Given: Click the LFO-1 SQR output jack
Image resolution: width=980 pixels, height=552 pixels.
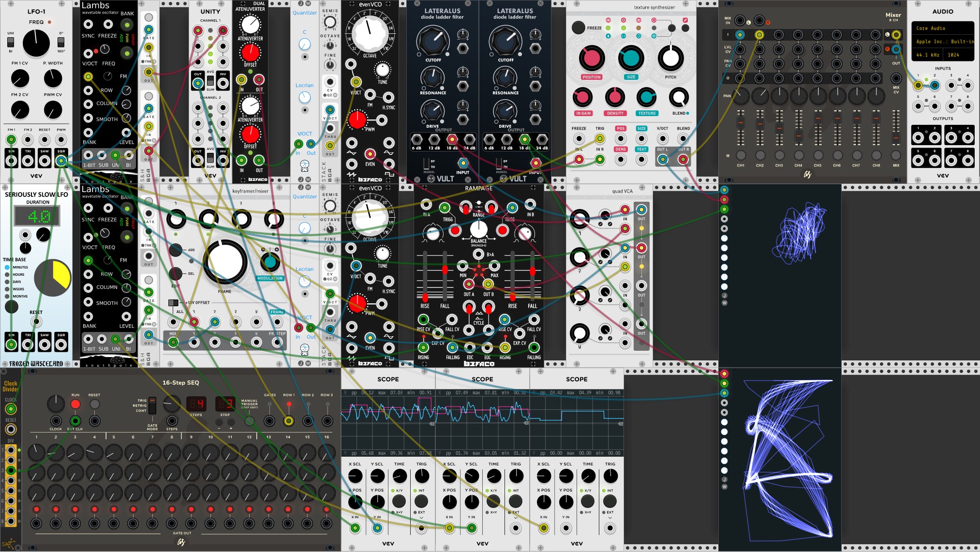Looking at the screenshot, I should (61, 161).
